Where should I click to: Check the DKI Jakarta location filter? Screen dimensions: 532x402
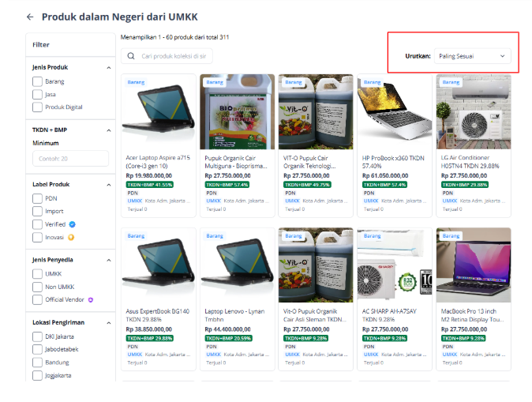coord(37,336)
